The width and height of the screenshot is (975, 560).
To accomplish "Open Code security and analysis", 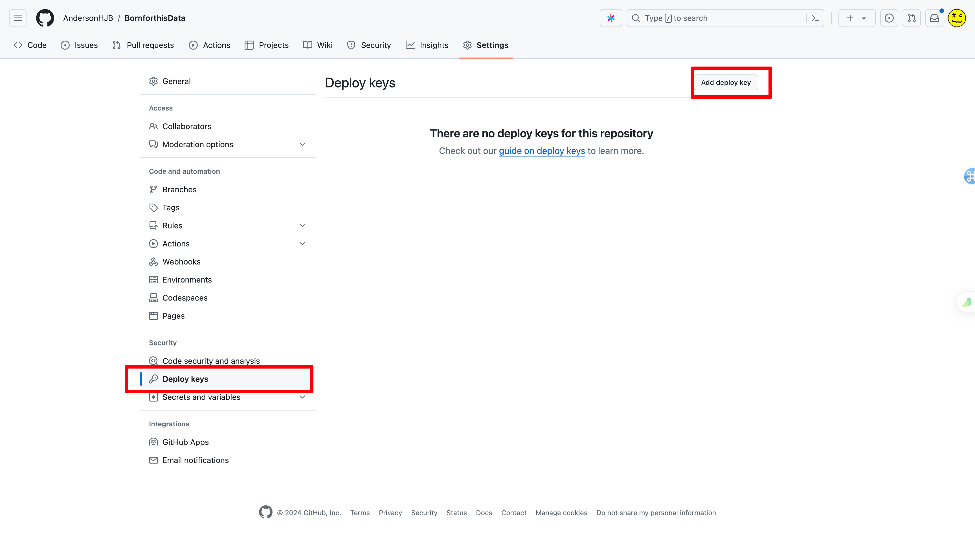I will pos(228,361).
